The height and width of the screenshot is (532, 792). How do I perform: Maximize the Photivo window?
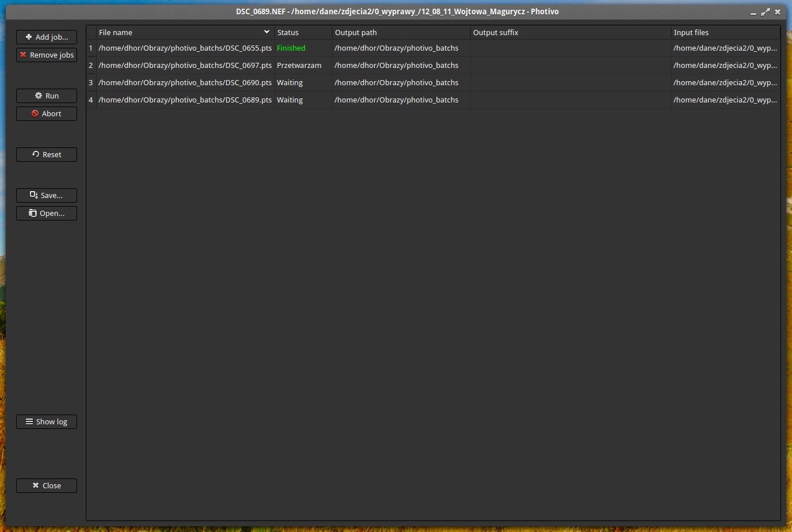(x=766, y=12)
